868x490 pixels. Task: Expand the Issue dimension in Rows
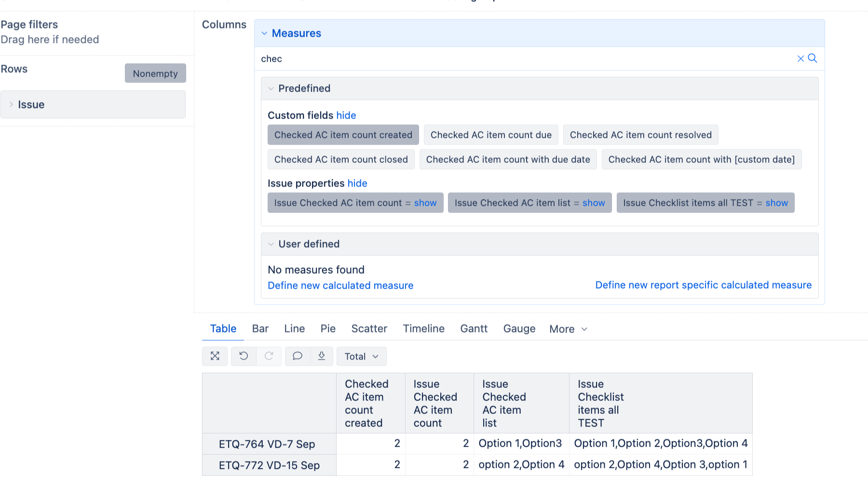11,105
